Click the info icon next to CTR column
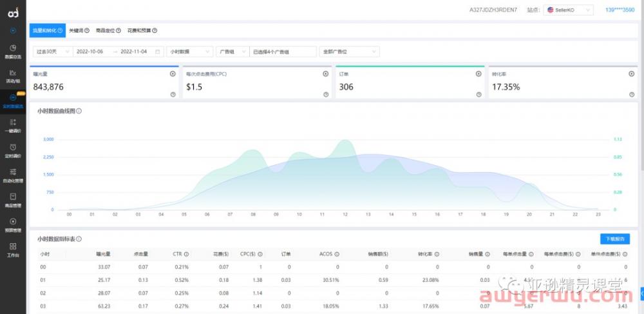The width and height of the screenshot is (644, 314). point(186,255)
